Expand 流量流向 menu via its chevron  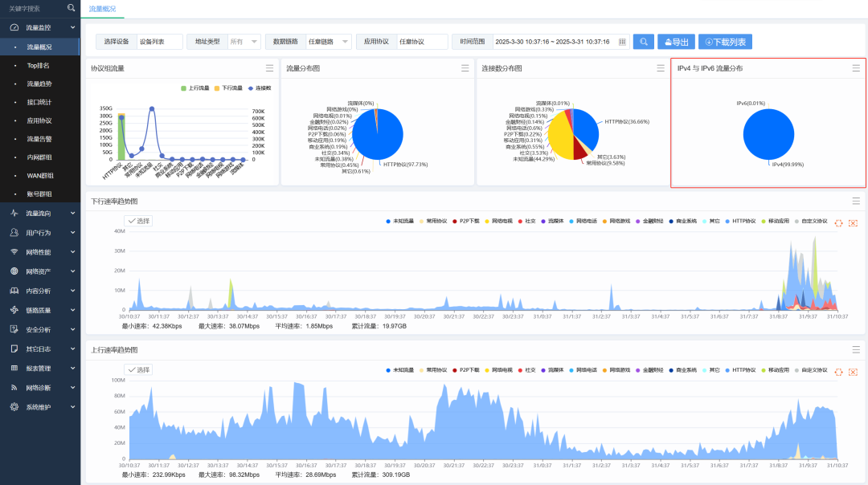point(72,213)
